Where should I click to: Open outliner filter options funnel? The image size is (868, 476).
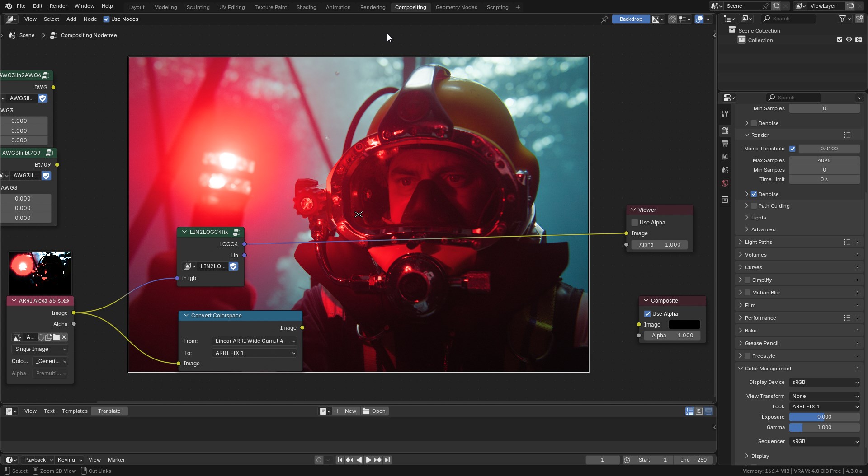pyautogui.click(x=844, y=19)
